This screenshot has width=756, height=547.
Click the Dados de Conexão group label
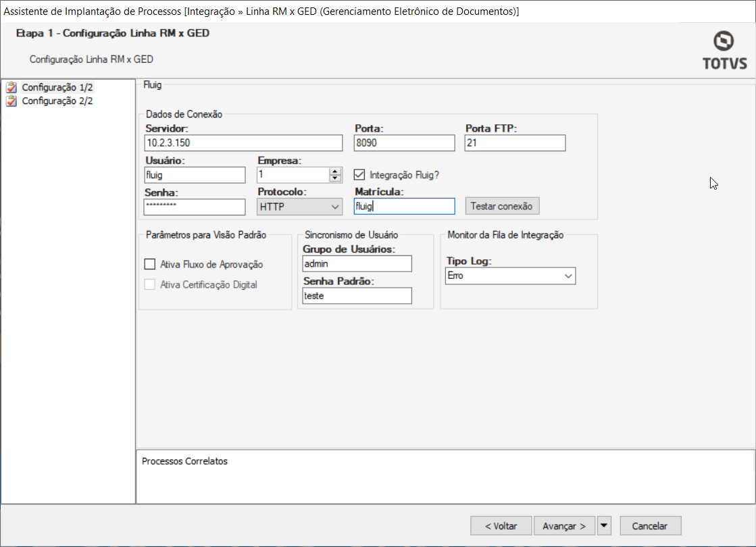(x=184, y=114)
